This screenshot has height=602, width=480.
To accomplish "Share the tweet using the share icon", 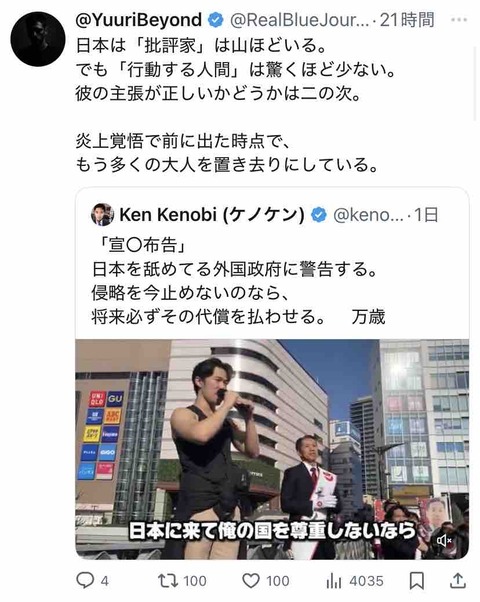I will (x=457, y=580).
